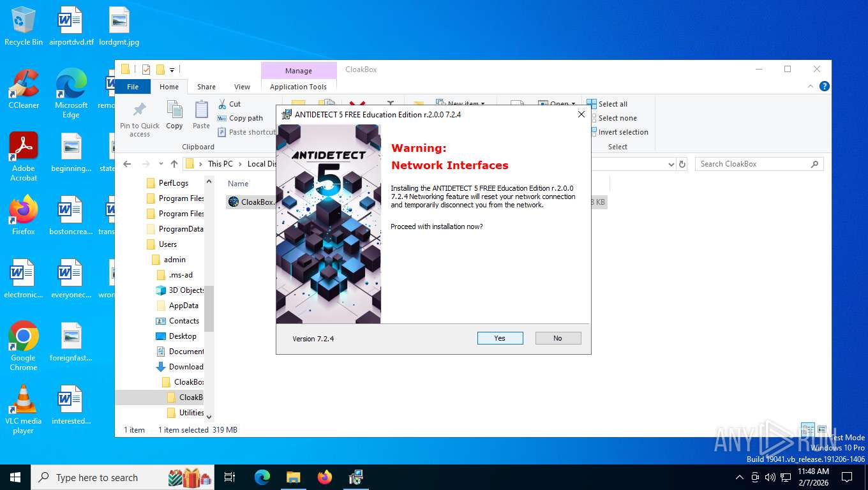Click Invert selection in Explorer ribbon
This screenshot has height=490, width=868.
tap(618, 132)
